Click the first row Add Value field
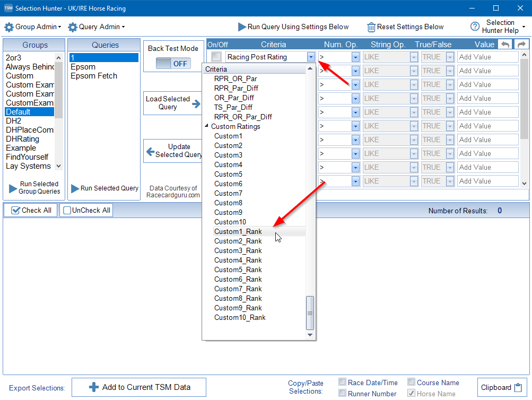The image size is (532, 400). 487,57
